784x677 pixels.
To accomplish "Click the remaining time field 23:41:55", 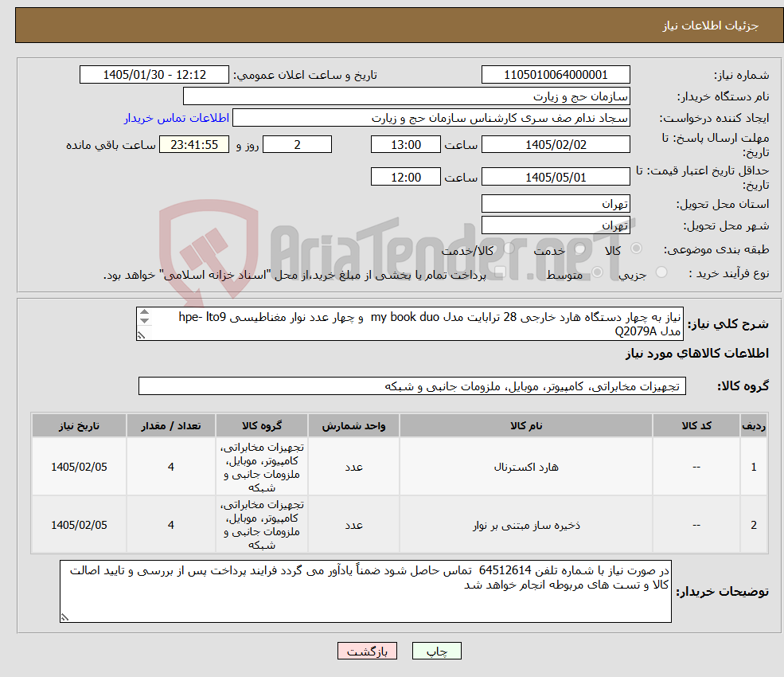I will (194, 145).
